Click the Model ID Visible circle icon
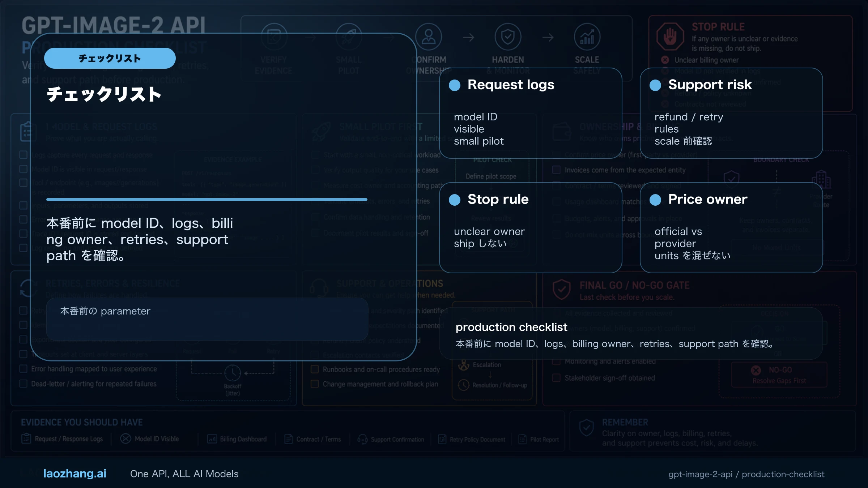 click(x=125, y=438)
